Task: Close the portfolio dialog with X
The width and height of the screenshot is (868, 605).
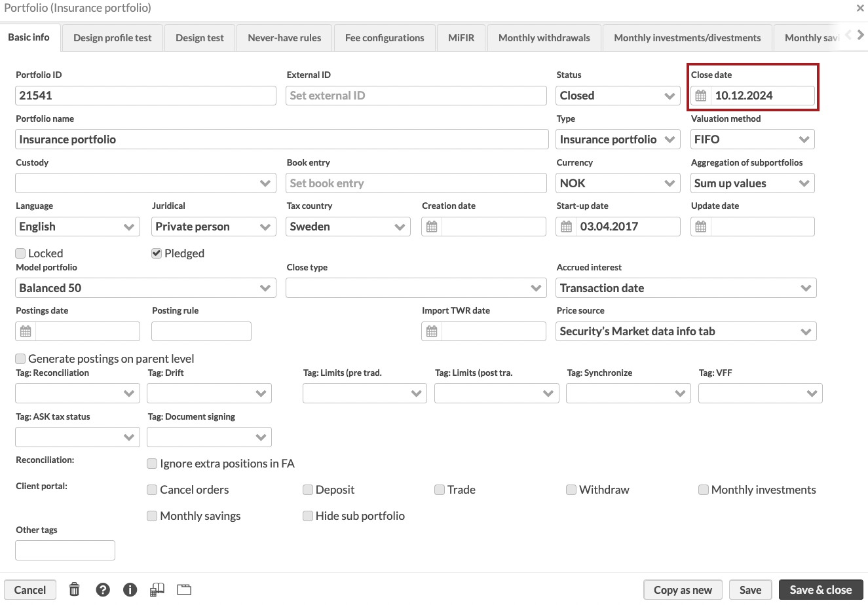Action: pos(860,8)
